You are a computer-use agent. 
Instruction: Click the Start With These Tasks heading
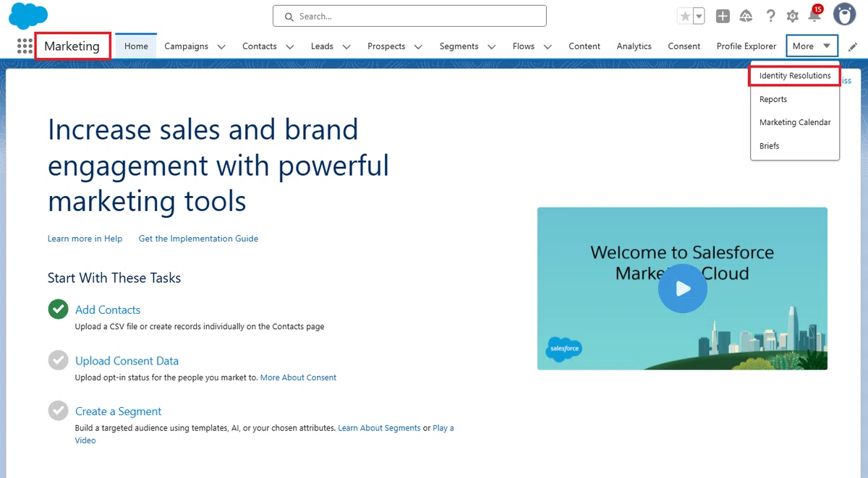114,278
